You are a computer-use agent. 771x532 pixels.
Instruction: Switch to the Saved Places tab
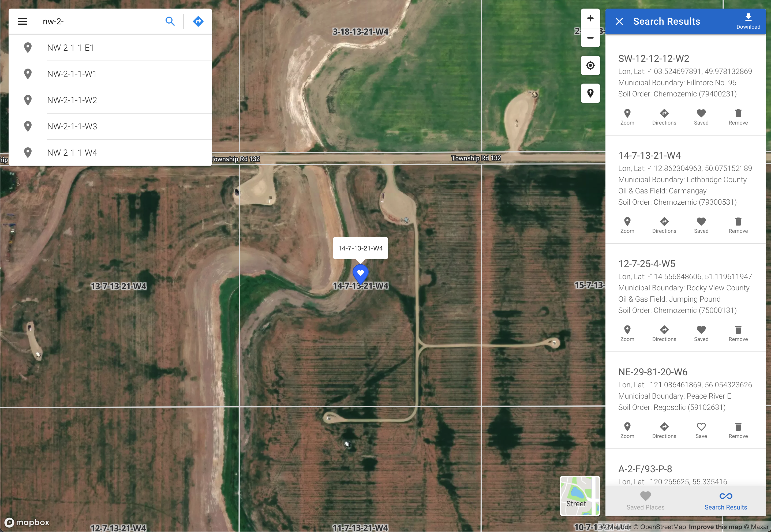tap(645, 501)
